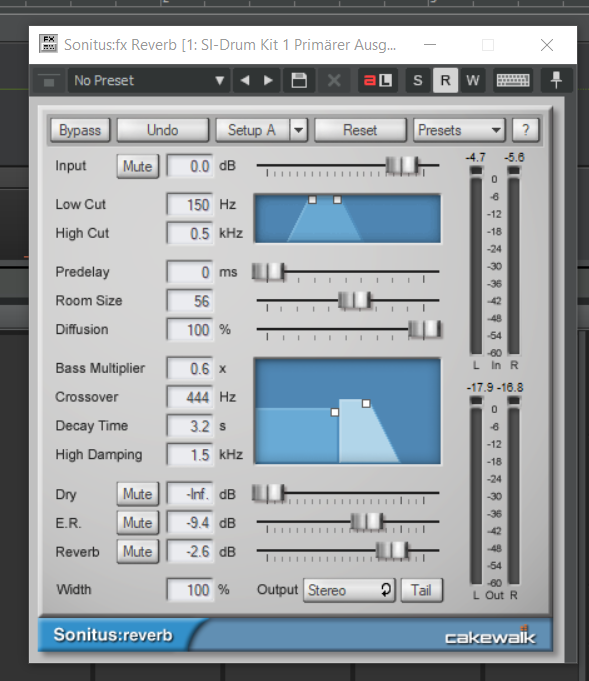589x681 pixels.
Task: Click the High Damping kHz value field
Action: coord(190,455)
